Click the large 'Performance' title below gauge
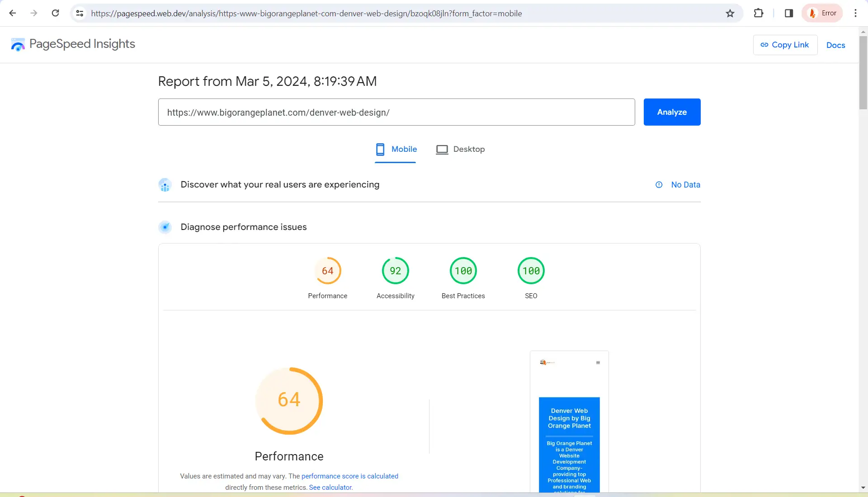Image resolution: width=868 pixels, height=497 pixels. click(289, 456)
